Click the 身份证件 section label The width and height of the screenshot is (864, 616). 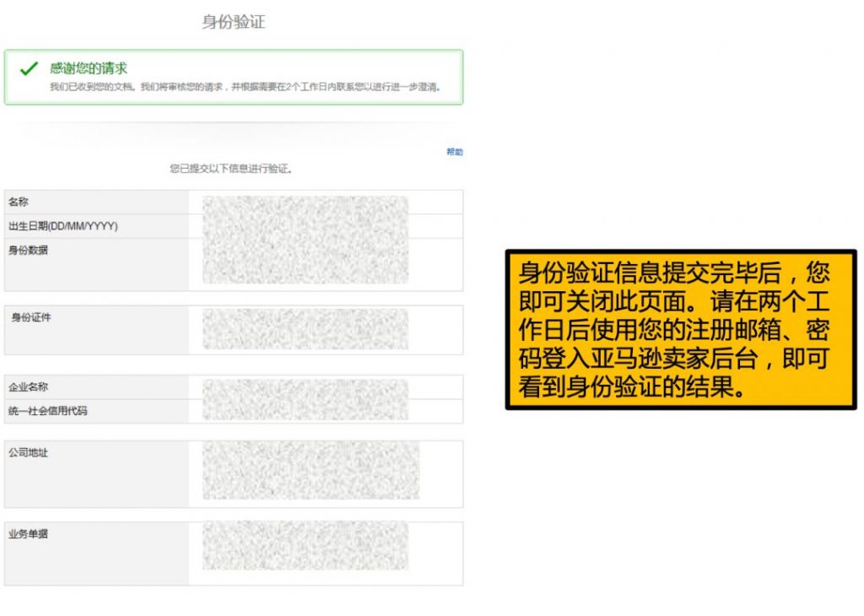pos(31,318)
